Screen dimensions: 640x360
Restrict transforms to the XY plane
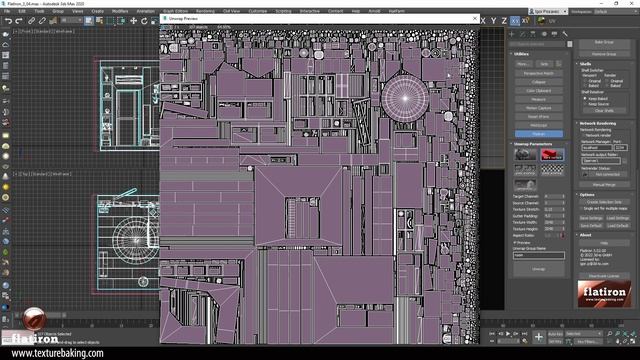coord(515,20)
